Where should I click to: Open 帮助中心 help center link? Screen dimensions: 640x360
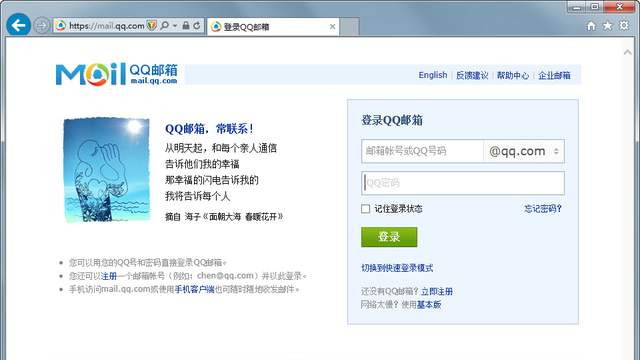coord(513,76)
